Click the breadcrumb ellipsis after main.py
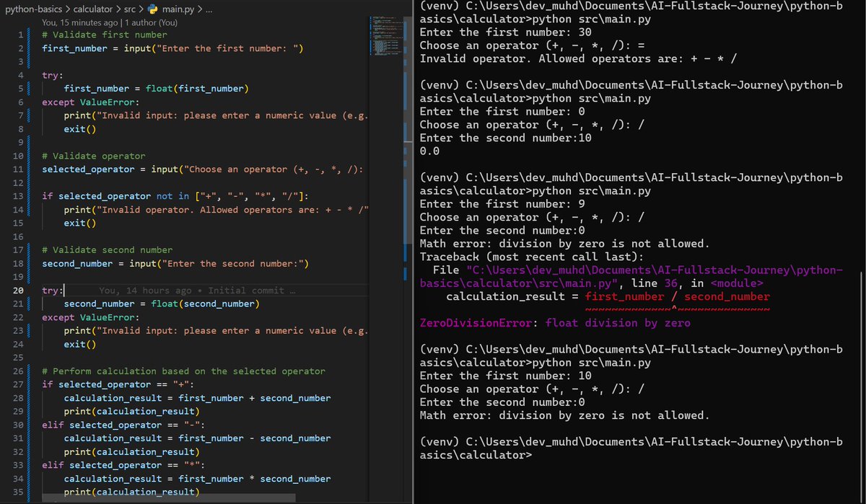866x504 pixels. 208,9
